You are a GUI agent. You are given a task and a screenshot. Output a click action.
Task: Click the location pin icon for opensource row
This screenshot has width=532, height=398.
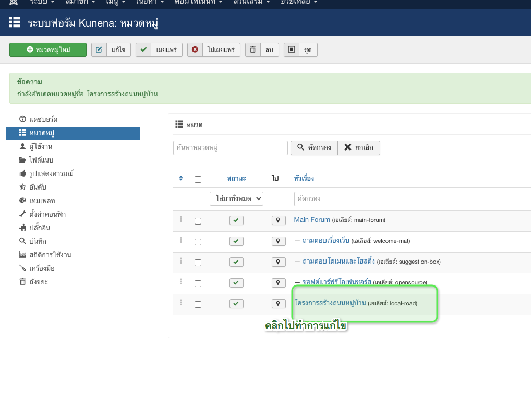point(279,283)
